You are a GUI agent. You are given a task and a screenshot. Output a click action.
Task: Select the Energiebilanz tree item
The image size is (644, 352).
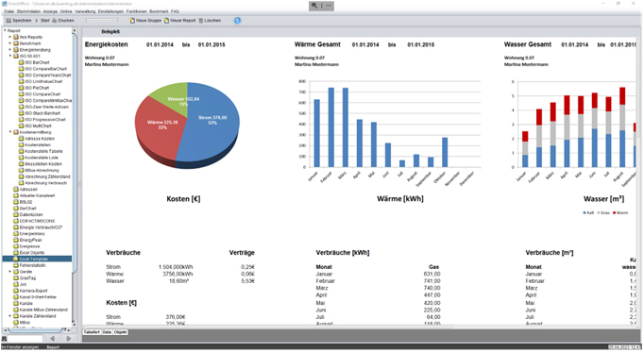coord(29,233)
